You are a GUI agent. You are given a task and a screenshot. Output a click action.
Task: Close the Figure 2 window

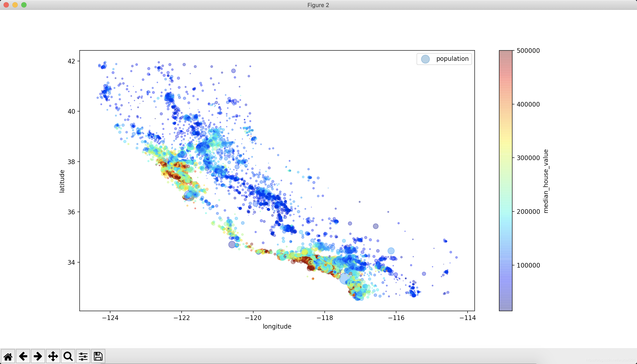click(6, 5)
